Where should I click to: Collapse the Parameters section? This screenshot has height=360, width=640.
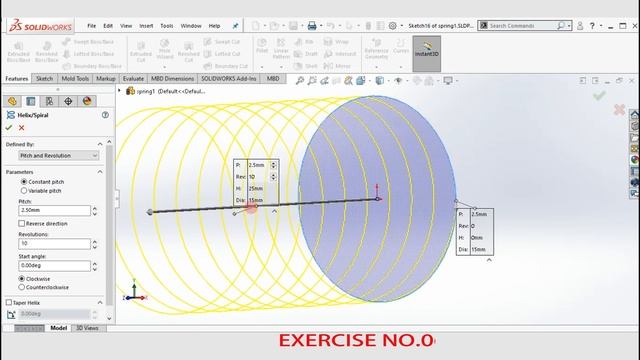(100, 172)
